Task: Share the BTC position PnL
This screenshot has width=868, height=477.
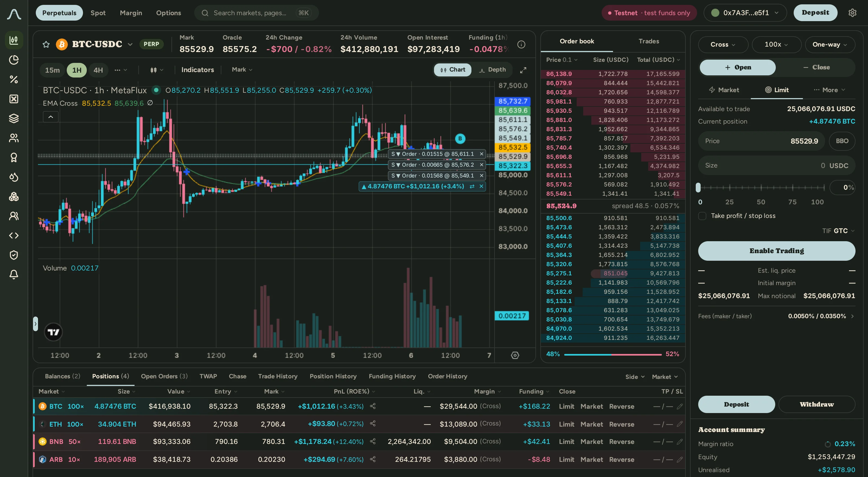Action: pos(373,406)
